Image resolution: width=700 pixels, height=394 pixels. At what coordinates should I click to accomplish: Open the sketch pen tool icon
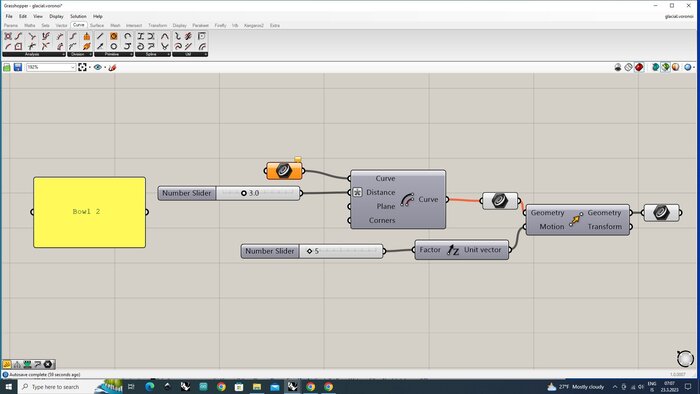pos(112,67)
